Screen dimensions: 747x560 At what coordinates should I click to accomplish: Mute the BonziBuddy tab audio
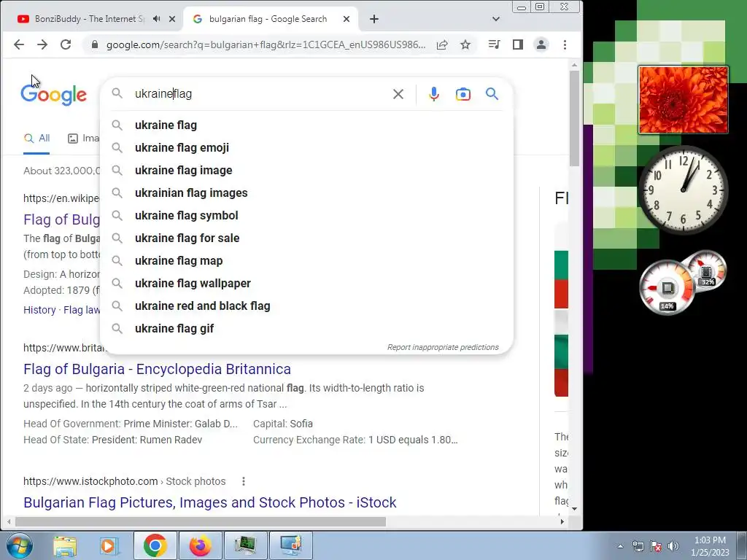[x=156, y=19]
